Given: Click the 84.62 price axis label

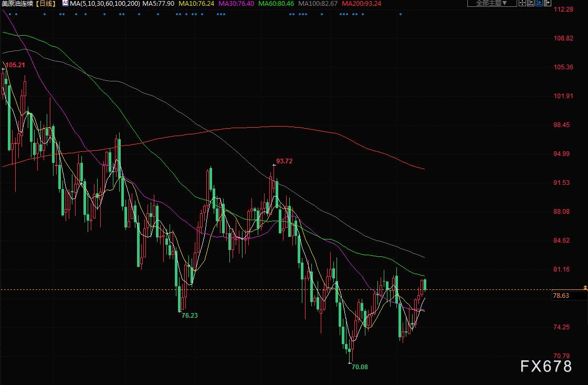Looking at the screenshot, I should coord(561,241).
